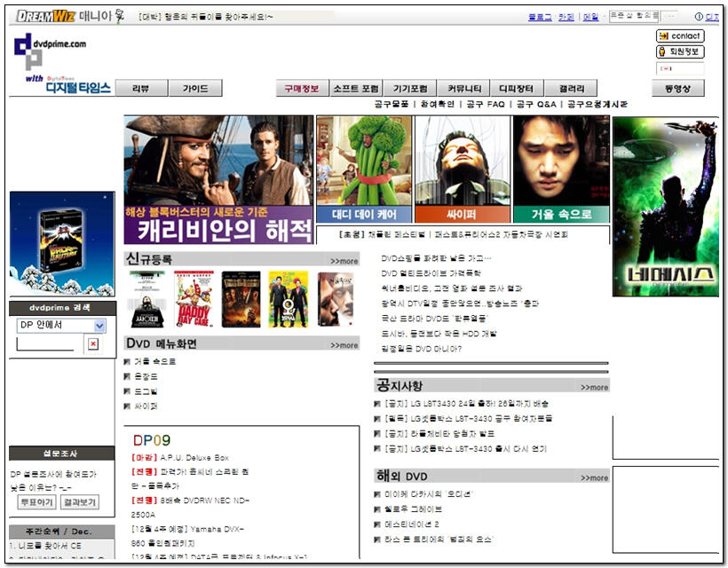Open the 대디 데이 케어 banner
728x568 pixels.
point(364,170)
